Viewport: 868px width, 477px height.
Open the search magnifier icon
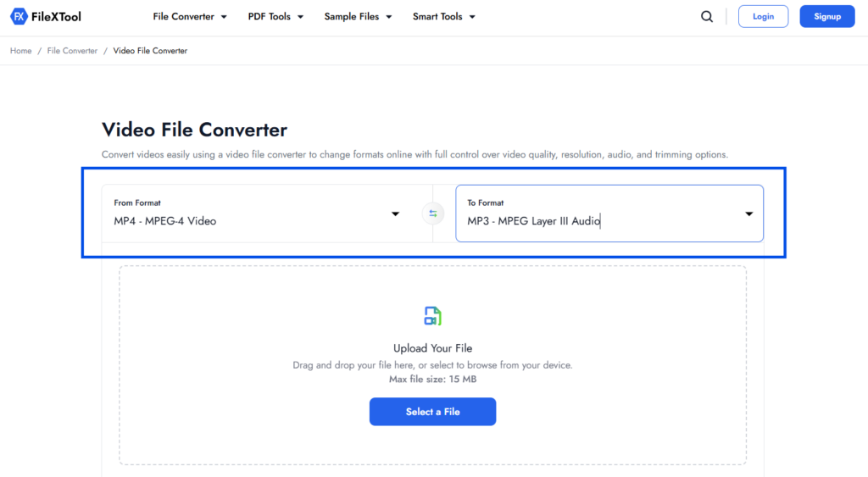point(707,17)
